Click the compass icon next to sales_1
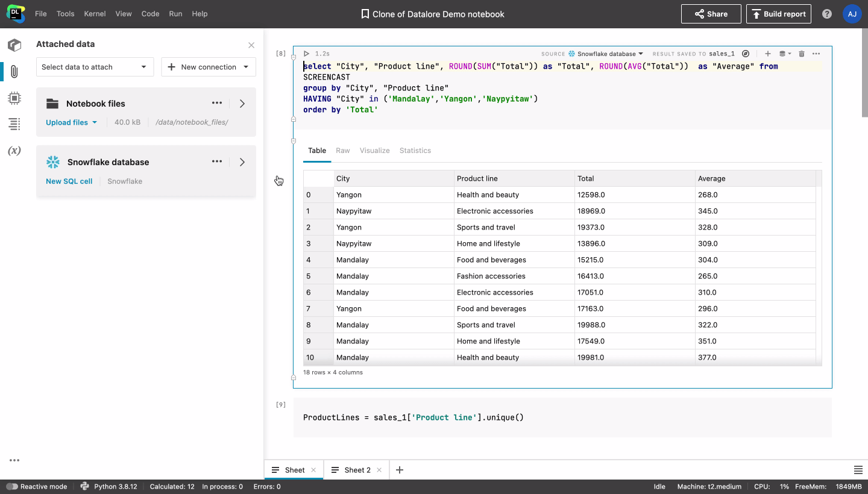The image size is (868, 494). point(746,54)
